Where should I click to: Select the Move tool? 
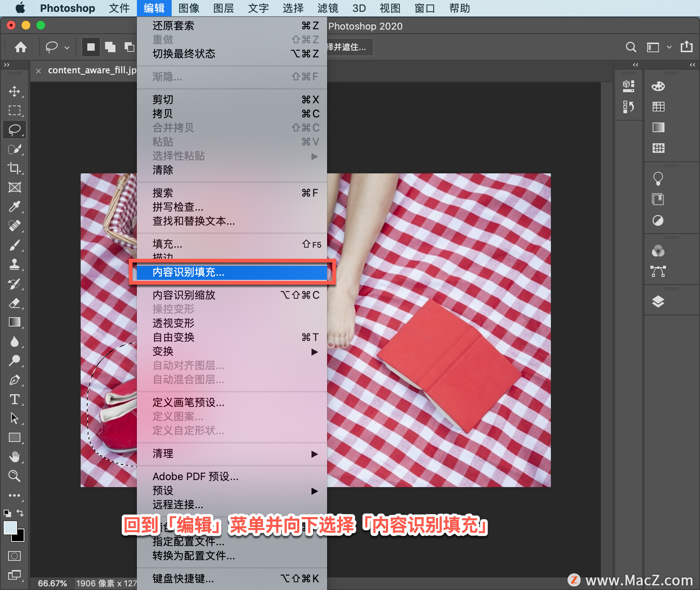tap(14, 91)
